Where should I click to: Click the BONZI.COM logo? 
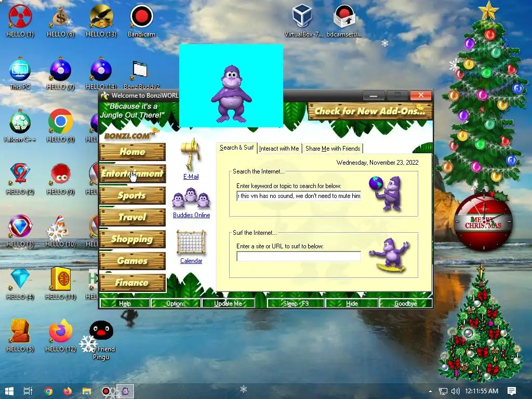[129, 135]
